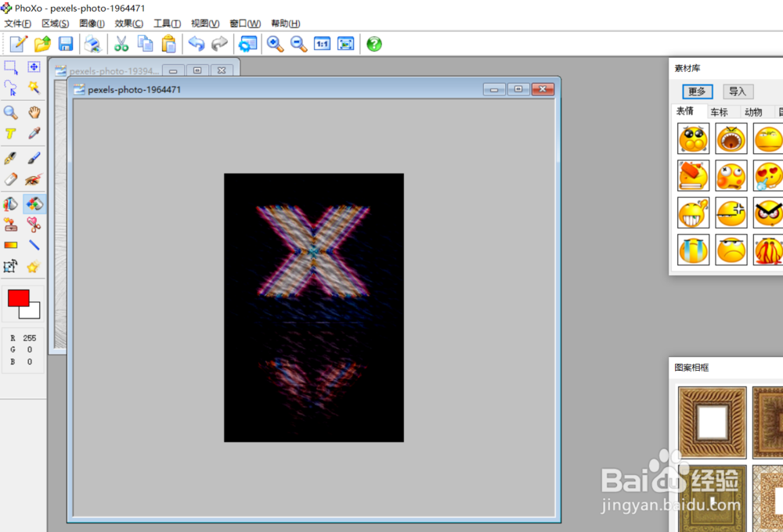Open the 图像(I) menu
The width and height of the screenshot is (783, 532).
click(x=92, y=23)
